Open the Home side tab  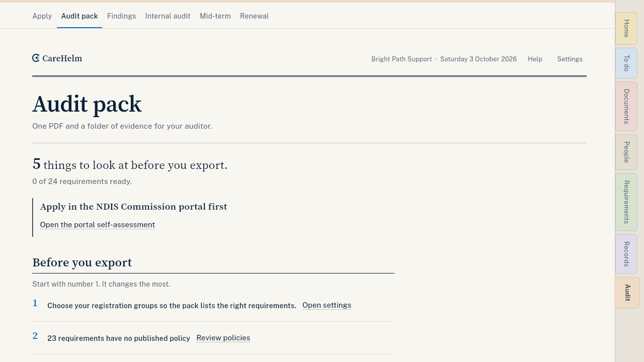coord(626,28)
